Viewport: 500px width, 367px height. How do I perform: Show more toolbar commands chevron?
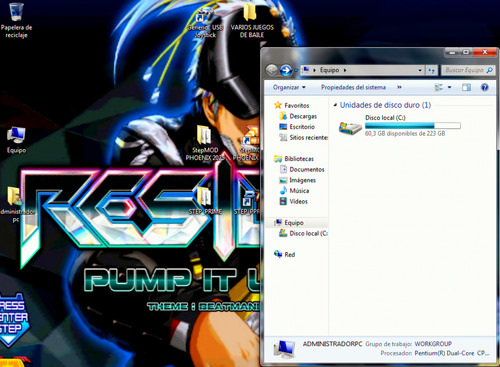399,87
